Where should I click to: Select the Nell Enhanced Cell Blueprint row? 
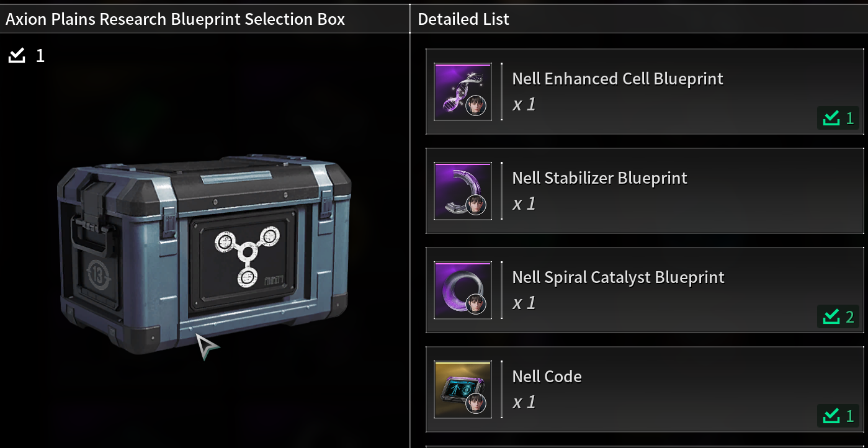[x=645, y=92]
